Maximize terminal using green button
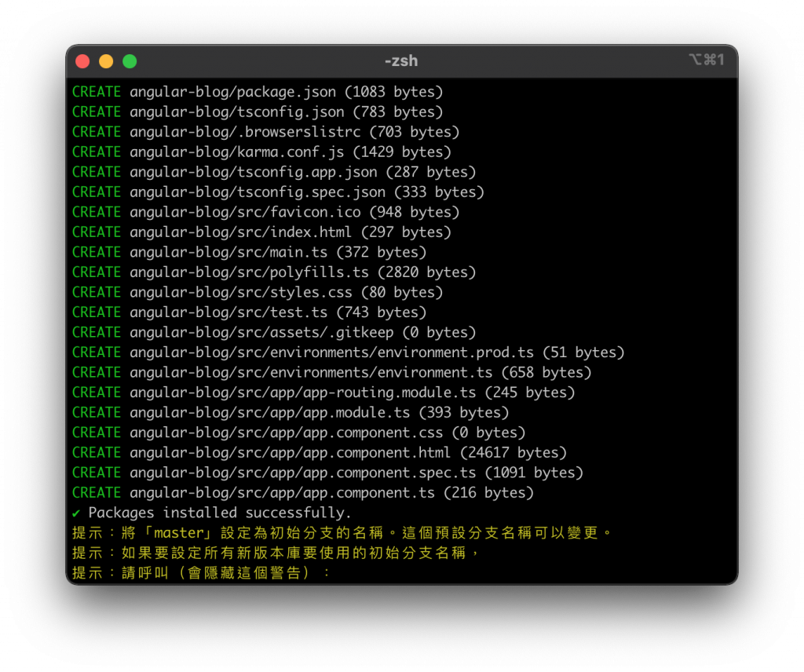 [130, 61]
